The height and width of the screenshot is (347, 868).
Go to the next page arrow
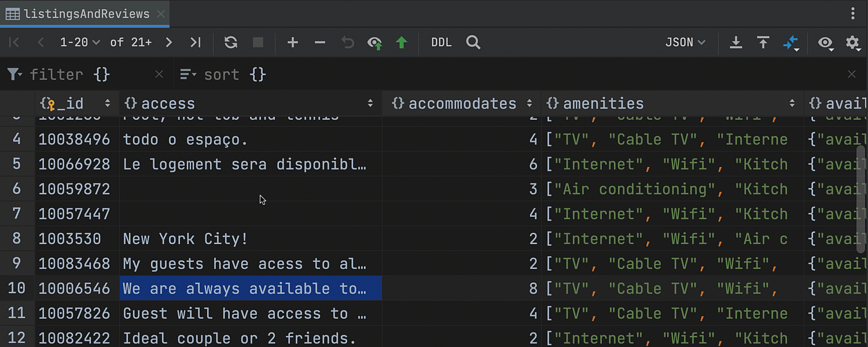tap(168, 42)
